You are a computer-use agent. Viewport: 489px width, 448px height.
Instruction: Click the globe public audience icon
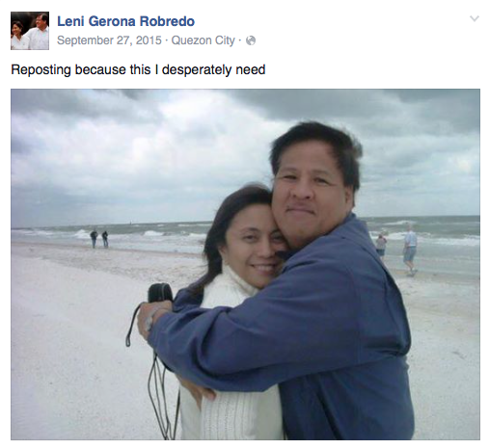tap(251, 40)
